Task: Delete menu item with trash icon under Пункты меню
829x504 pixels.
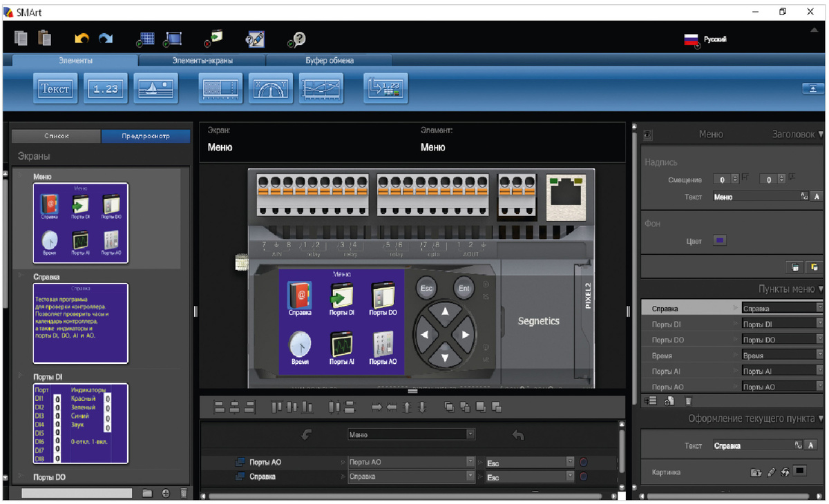Action: pyautogui.click(x=689, y=401)
